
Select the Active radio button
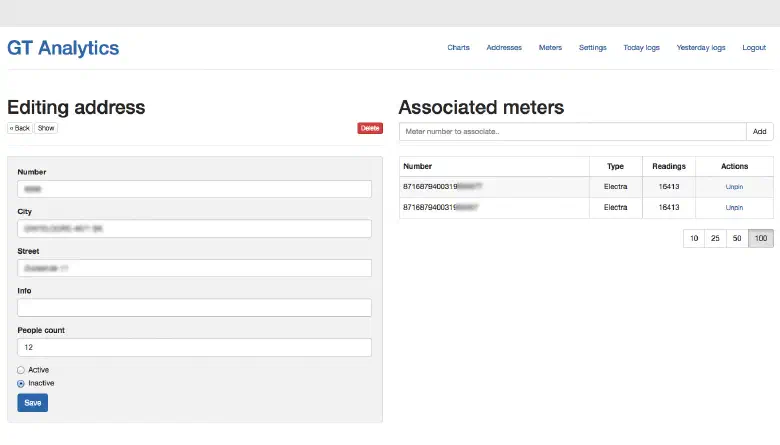click(x=21, y=370)
